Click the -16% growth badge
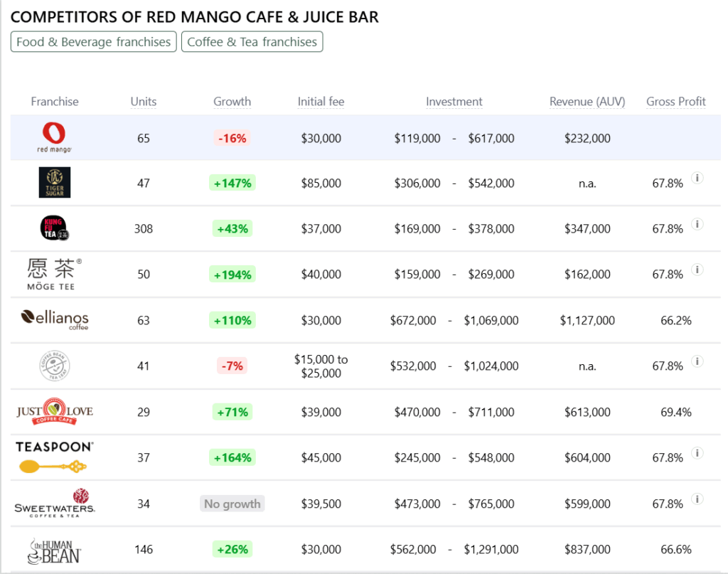This screenshot has width=728, height=574. (x=232, y=138)
